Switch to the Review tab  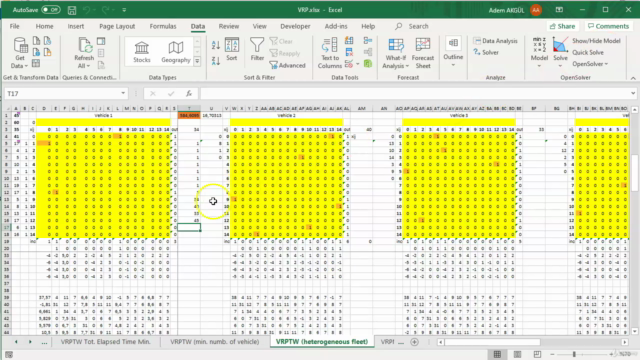[229, 26]
